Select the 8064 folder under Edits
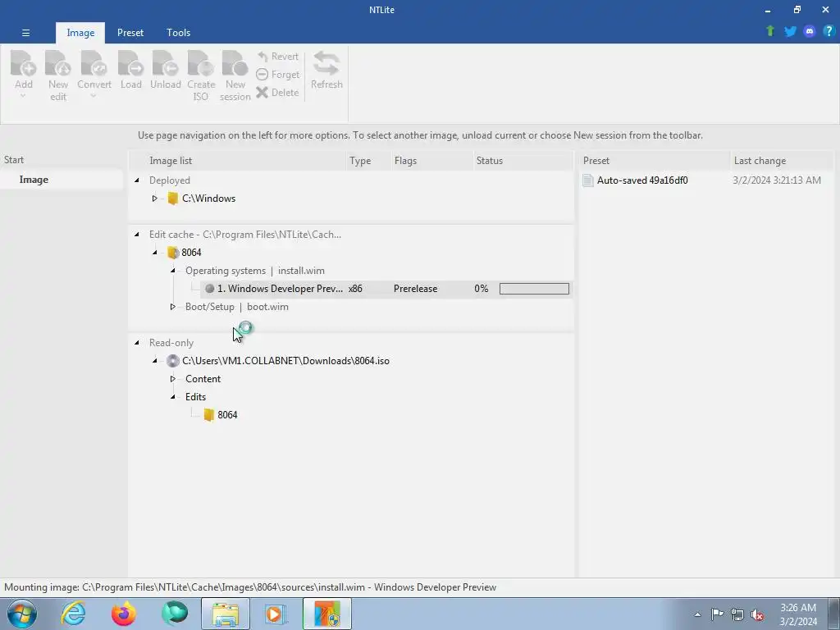Image resolution: width=840 pixels, height=630 pixels. [220, 414]
